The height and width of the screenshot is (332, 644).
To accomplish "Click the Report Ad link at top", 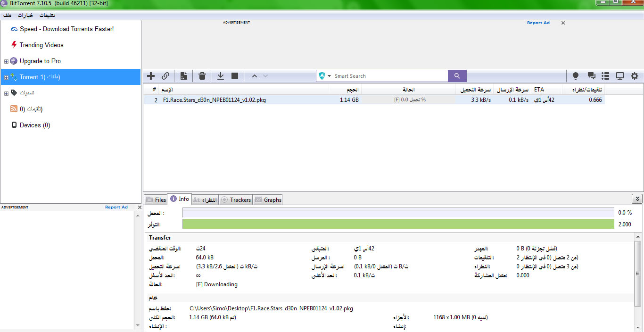I will pos(538,23).
